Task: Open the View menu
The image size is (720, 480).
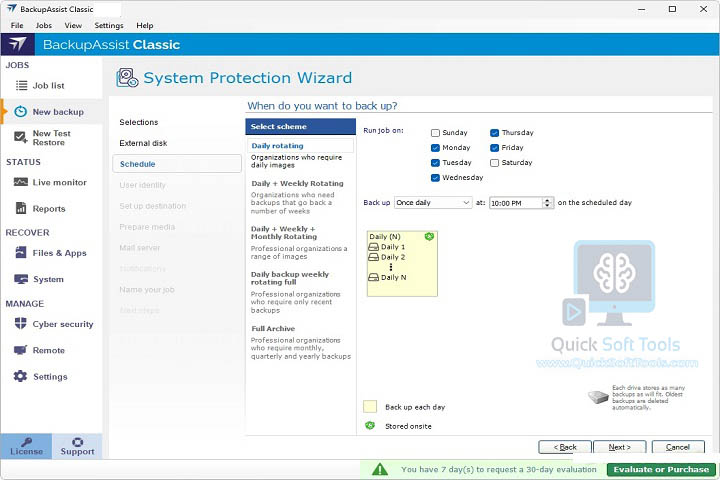Action: pos(73,25)
